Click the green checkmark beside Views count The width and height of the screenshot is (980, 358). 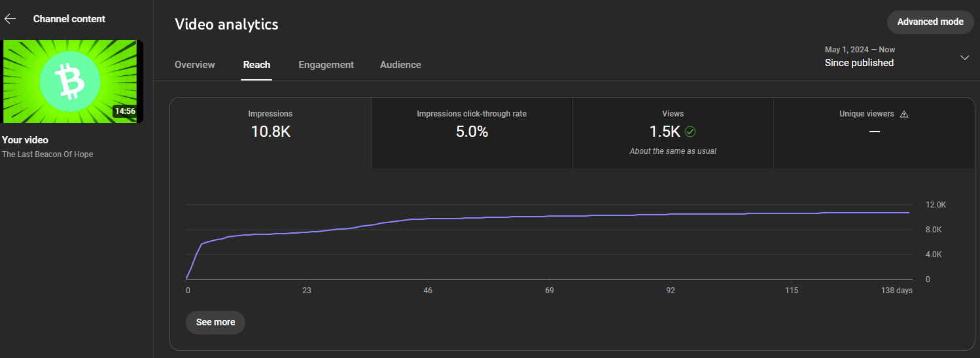690,132
